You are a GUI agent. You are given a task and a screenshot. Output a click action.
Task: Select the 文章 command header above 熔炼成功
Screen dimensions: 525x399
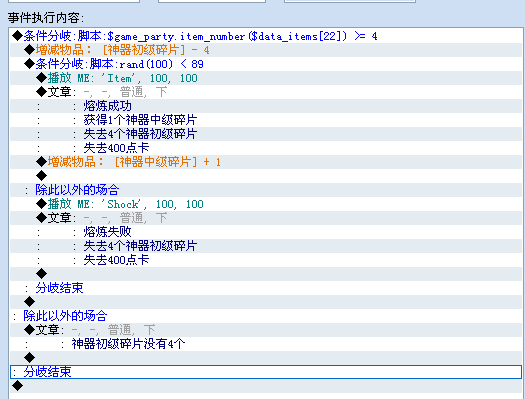pyautogui.click(x=266, y=92)
